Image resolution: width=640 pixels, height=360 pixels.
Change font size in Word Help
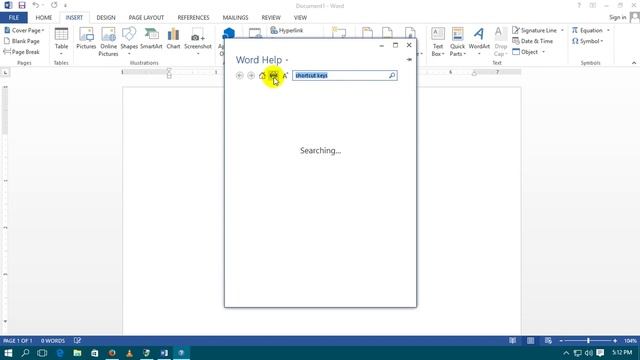click(x=285, y=76)
